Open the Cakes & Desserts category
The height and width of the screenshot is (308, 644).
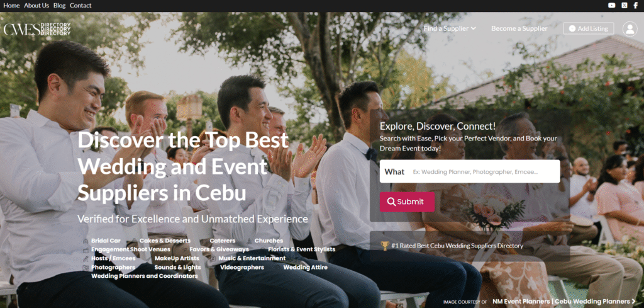tap(165, 241)
